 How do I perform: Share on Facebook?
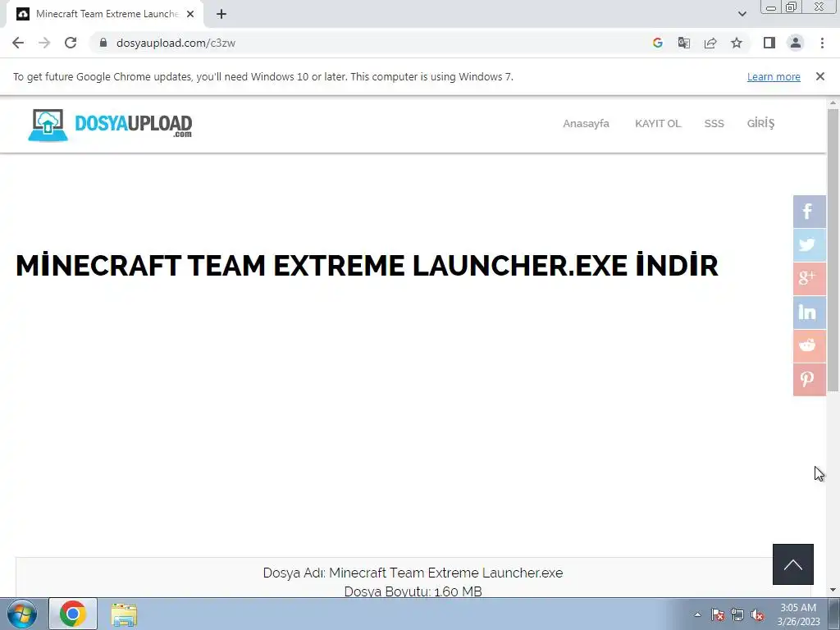tap(809, 212)
